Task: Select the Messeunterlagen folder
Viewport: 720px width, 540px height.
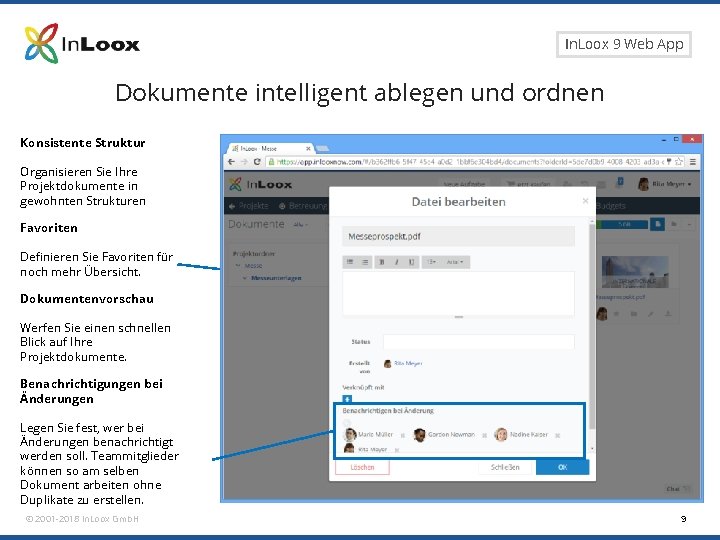Action: tap(276, 278)
